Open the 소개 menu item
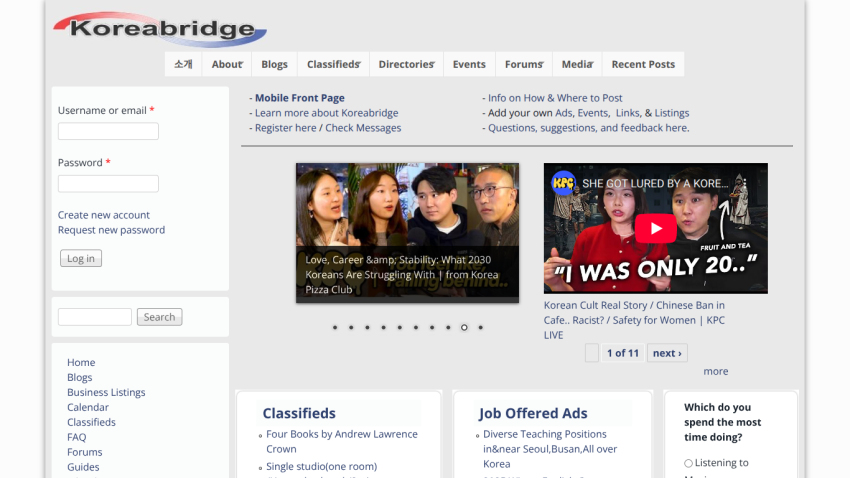This screenshot has width=850, height=478. point(183,64)
